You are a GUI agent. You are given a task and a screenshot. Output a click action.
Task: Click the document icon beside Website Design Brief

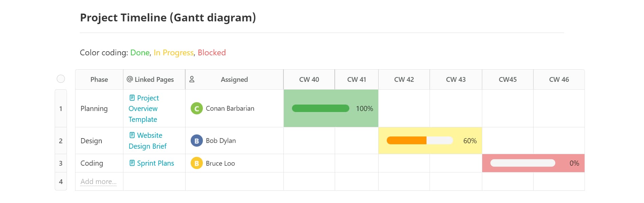point(132,135)
